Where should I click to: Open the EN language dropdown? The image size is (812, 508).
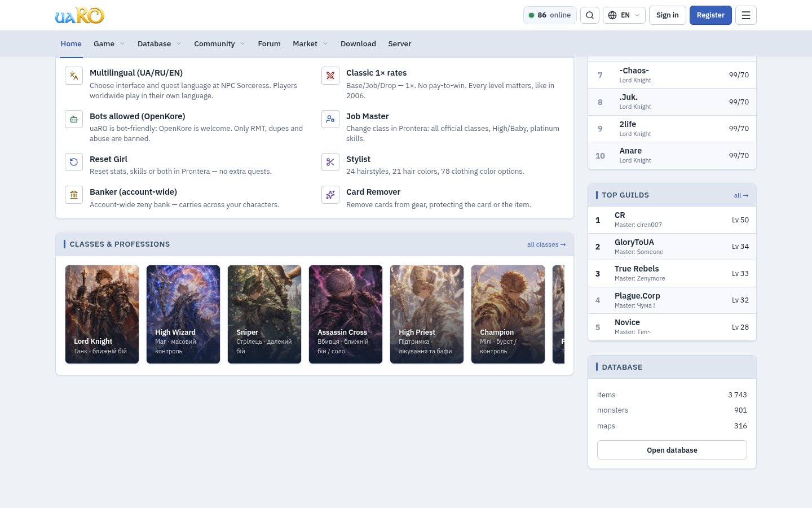pos(624,15)
